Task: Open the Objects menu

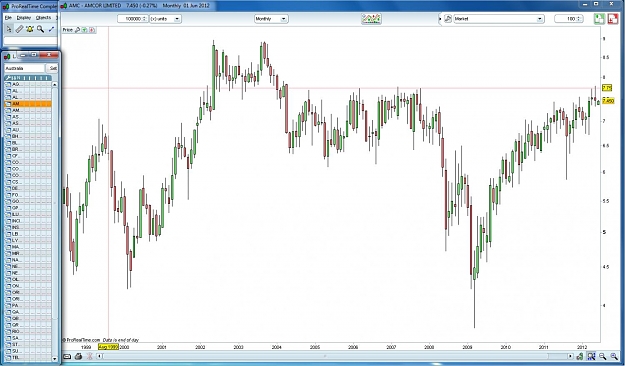Action: pyautogui.click(x=43, y=18)
